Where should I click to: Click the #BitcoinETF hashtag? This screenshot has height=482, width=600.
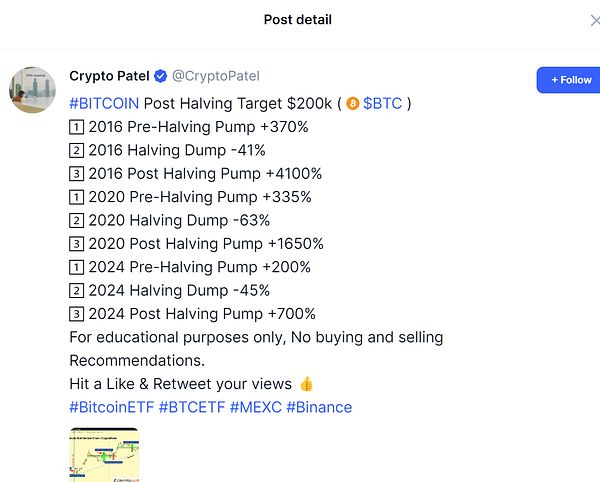(111, 407)
